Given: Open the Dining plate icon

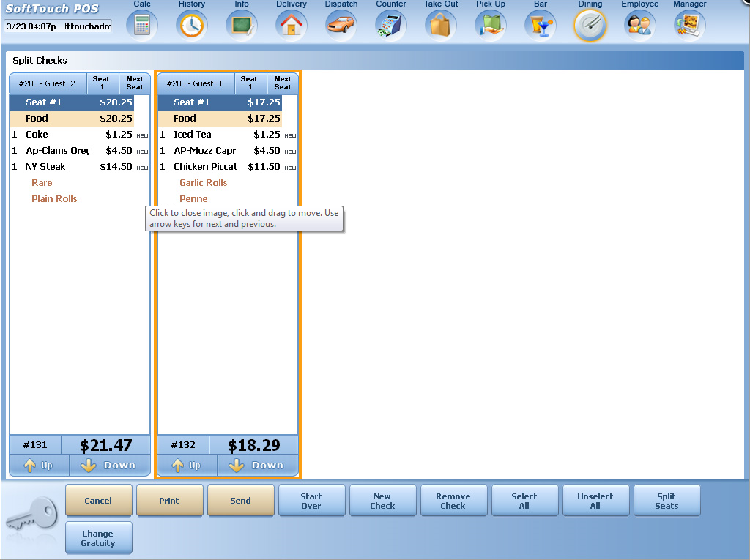Looking at the screenshot, I should 590,26.
